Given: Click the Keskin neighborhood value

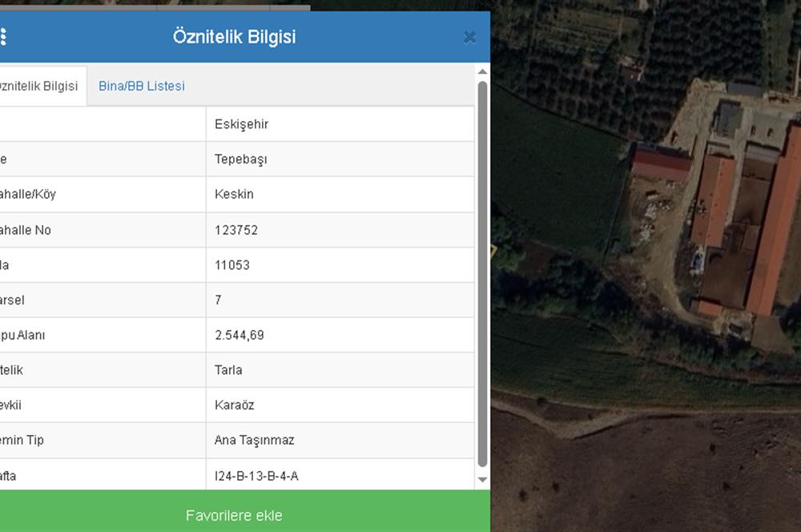Looking at the screenshot, I should point(234,195).
